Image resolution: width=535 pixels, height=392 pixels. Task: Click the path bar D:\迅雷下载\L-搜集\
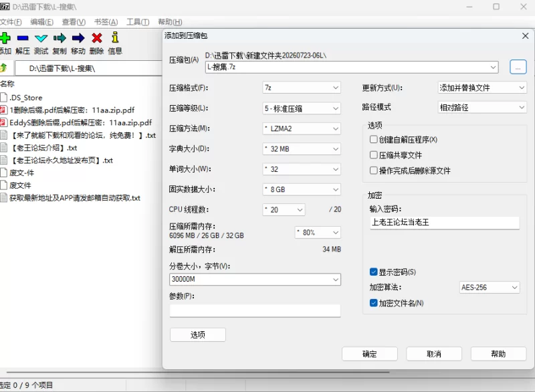pyautogui.click(x=89, y=68)
